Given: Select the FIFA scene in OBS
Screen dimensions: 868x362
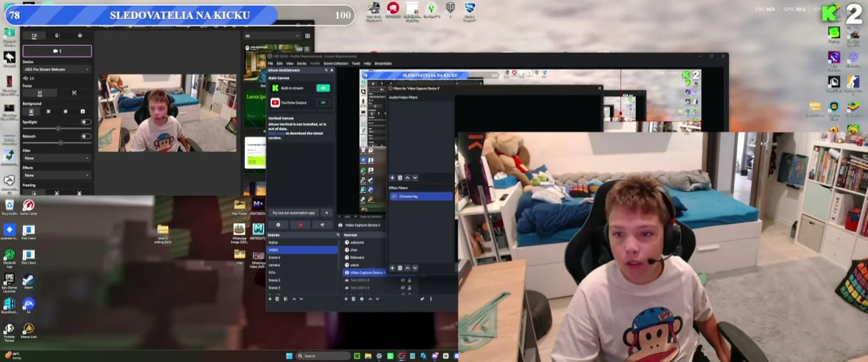Looking at the screenshot, I should pos(302,273).
